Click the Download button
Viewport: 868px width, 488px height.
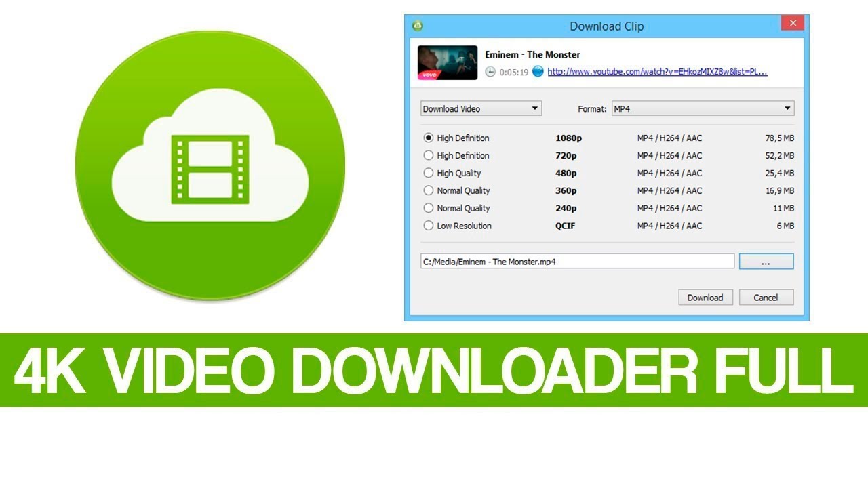click(x=705, y=298)
